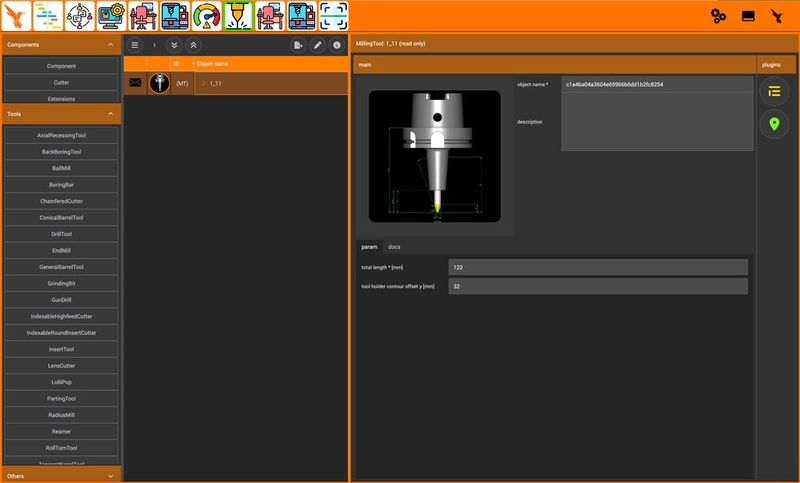The width and height of the screenshot is (800, 483).
Task: Expand the 1_11 row arrow
Action: click(x=204, y=83)
